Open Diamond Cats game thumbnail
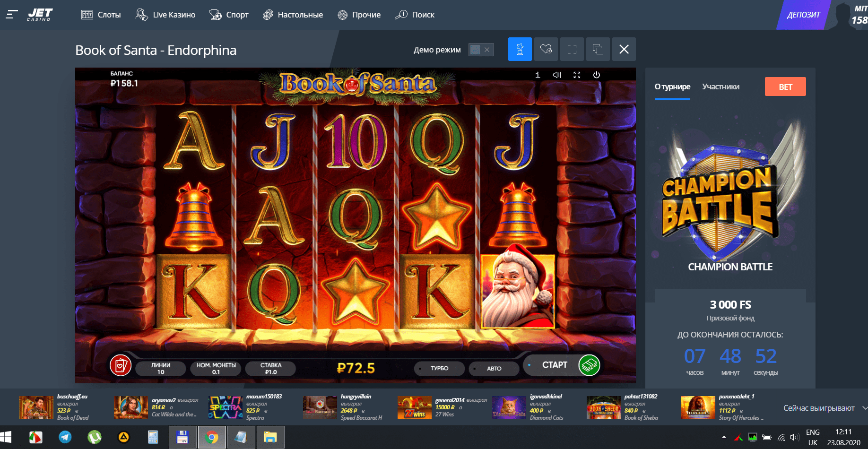This screenshot has width=868, height=449. click(509, 407)
